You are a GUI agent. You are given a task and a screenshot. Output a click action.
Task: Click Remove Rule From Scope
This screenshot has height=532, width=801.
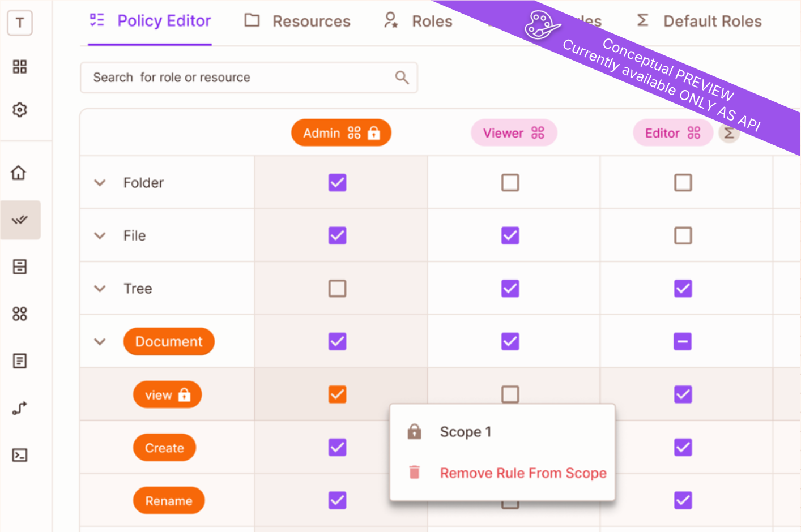522,473
